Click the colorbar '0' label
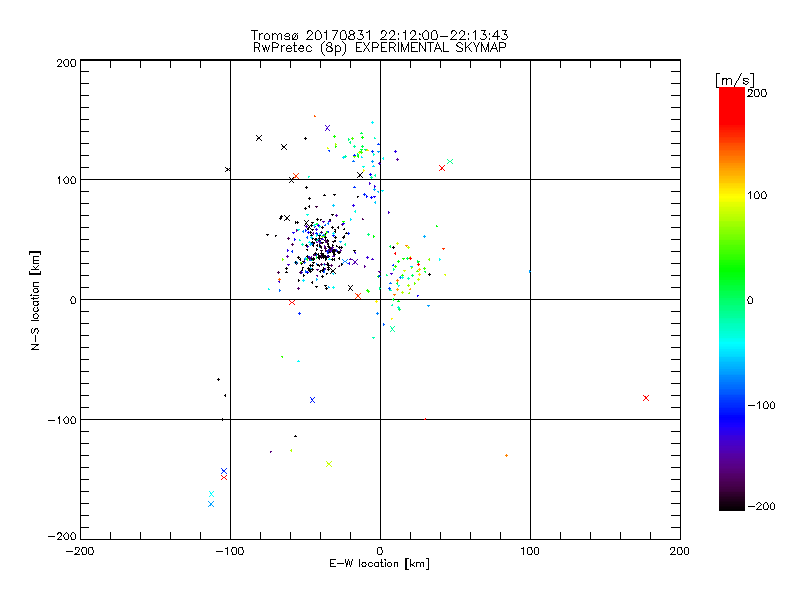 [x=750, y=300]
